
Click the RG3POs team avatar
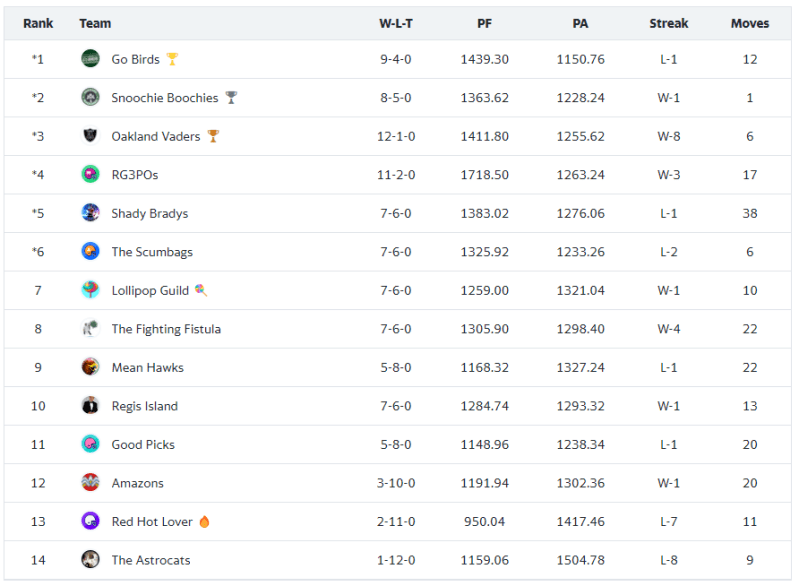pos(91,175)
